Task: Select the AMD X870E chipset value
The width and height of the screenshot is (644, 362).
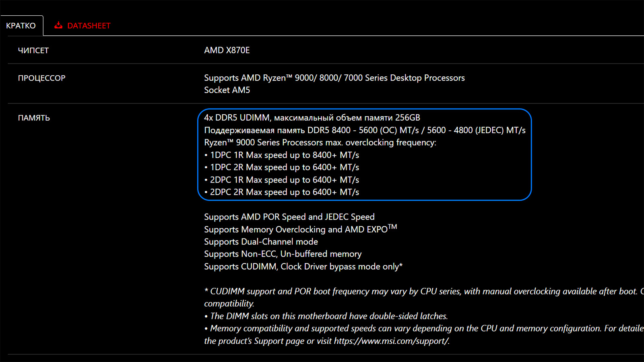Action: [x=227, y=50]
